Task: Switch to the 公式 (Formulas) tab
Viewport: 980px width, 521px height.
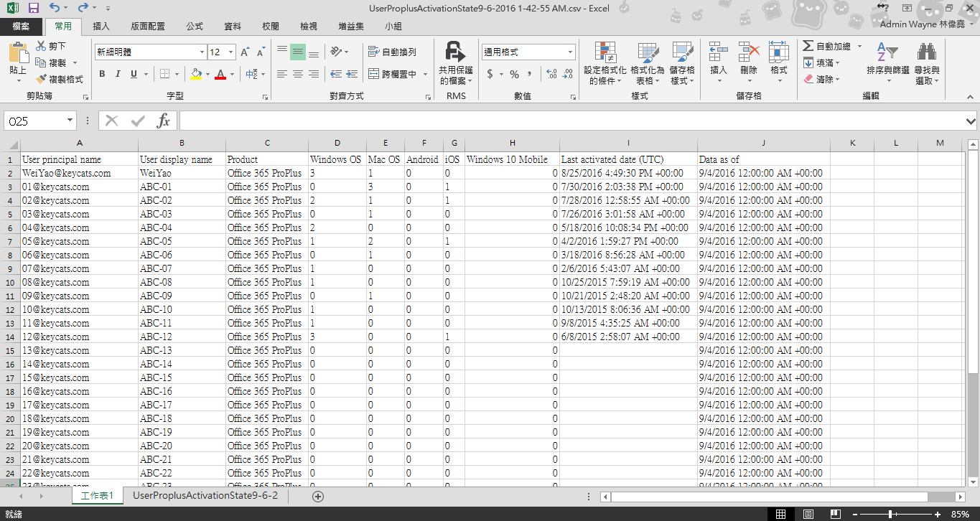Action: (195, 27)
